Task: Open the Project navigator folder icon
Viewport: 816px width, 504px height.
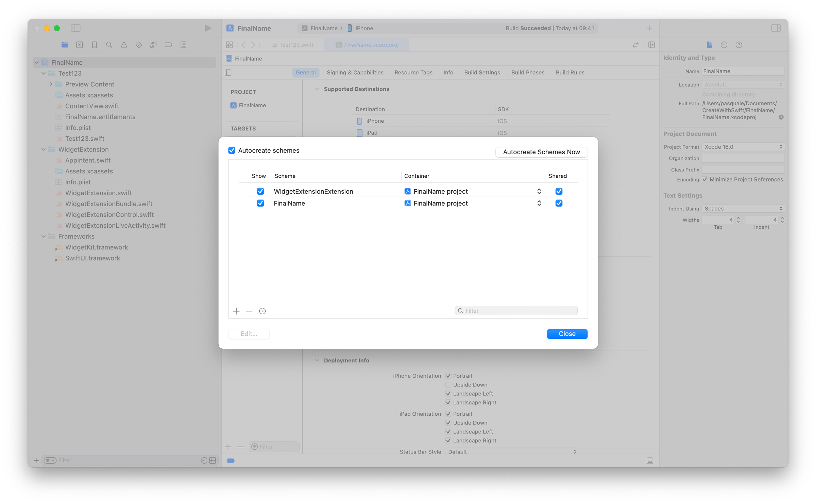Action: pyautogui.click(x=65, y=45)
